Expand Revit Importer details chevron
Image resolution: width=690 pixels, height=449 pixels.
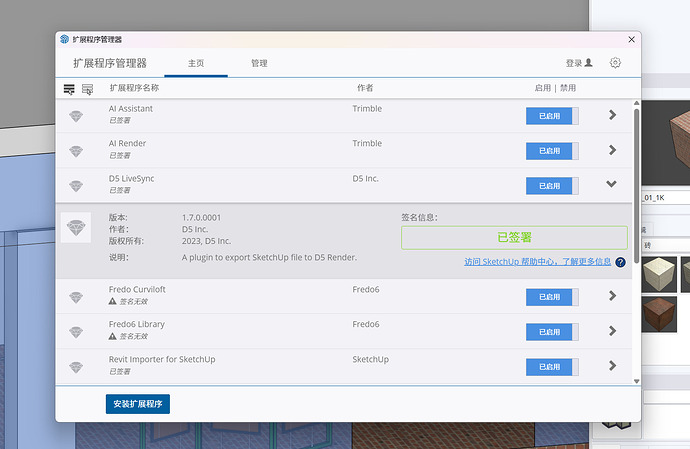612,365
